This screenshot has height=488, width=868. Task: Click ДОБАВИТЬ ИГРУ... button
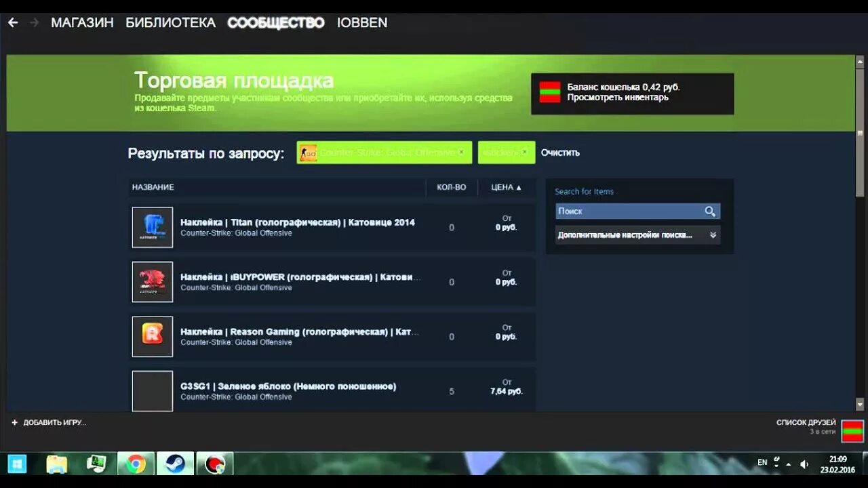(49, 422)
